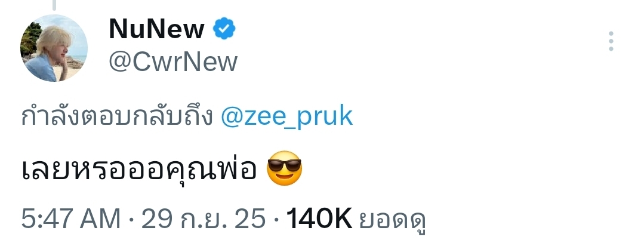
Task: Click the กำลังตอบกลับถึง reply label
Action: (116, 116)
